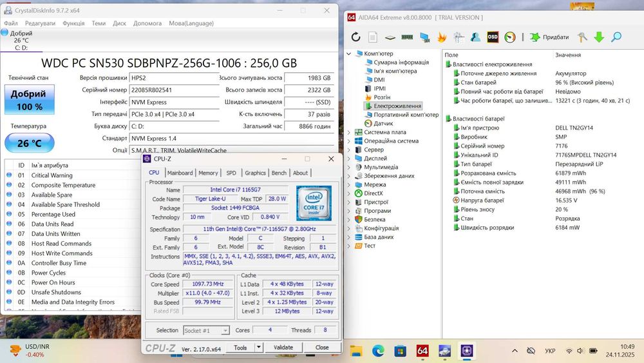Switch to the About tab in CPU-Z

[x=300, y=173]
